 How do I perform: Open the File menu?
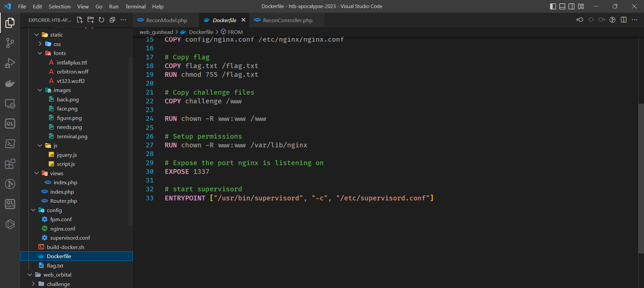coord(22,6)
